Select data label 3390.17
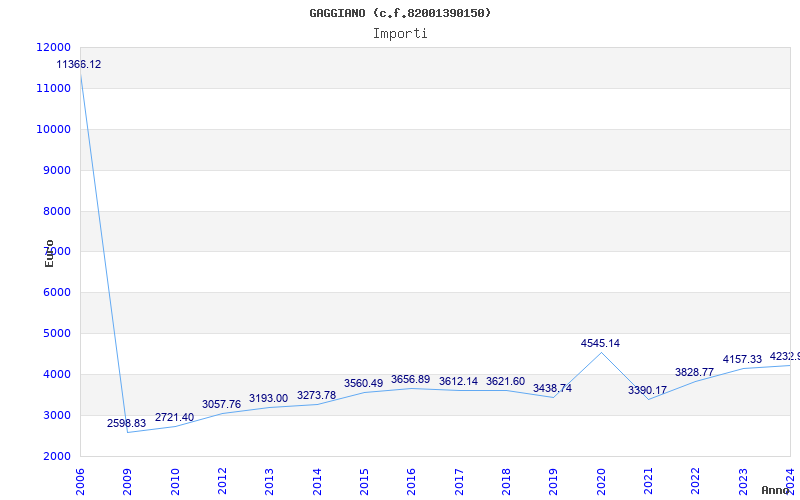Screen dimensions: 800x500 [x=647, y=390]
